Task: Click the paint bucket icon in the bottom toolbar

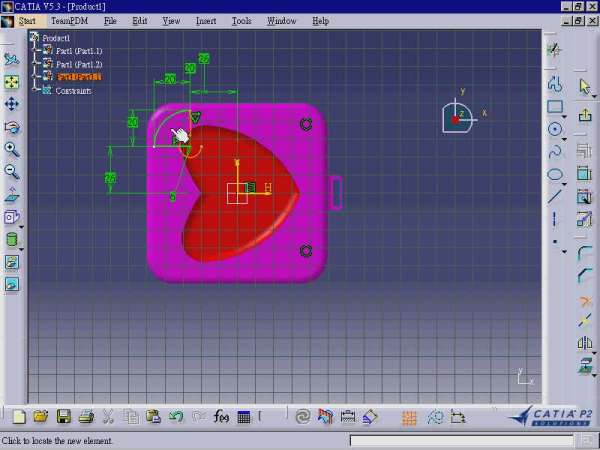Action: (x=370, y=417)
